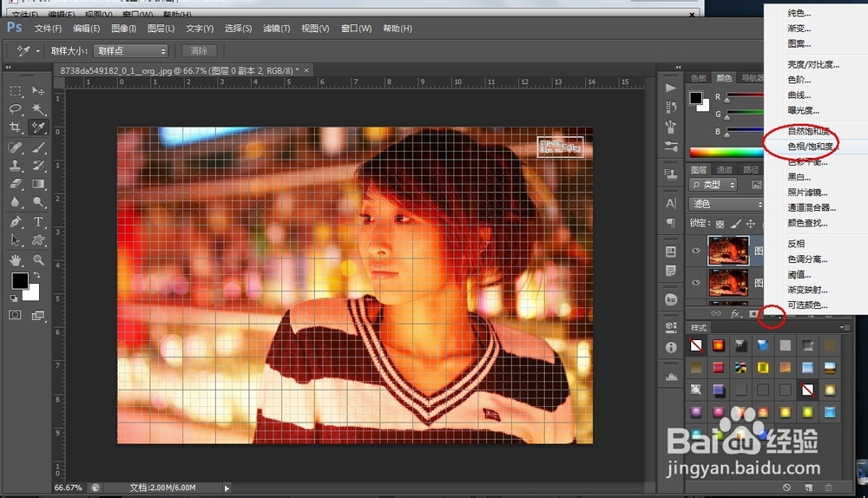Open the Kuler panel icon
The image size is (868, 498).
click(670, 299)
